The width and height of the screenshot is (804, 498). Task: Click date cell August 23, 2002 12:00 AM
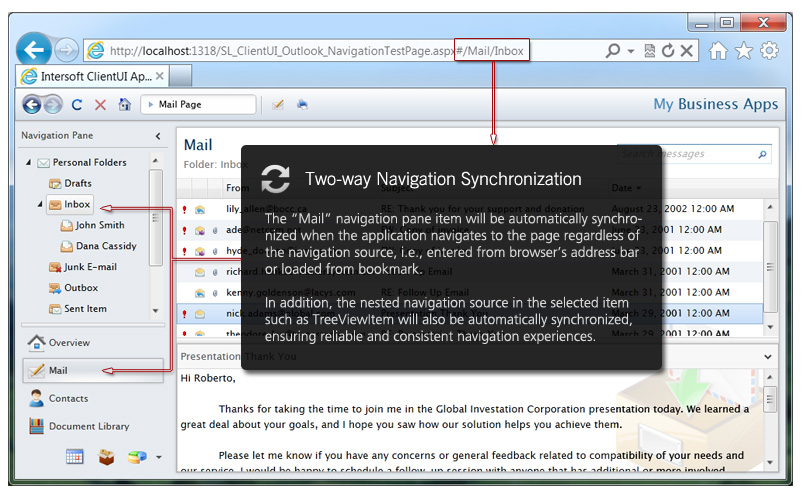coord(673,209)
